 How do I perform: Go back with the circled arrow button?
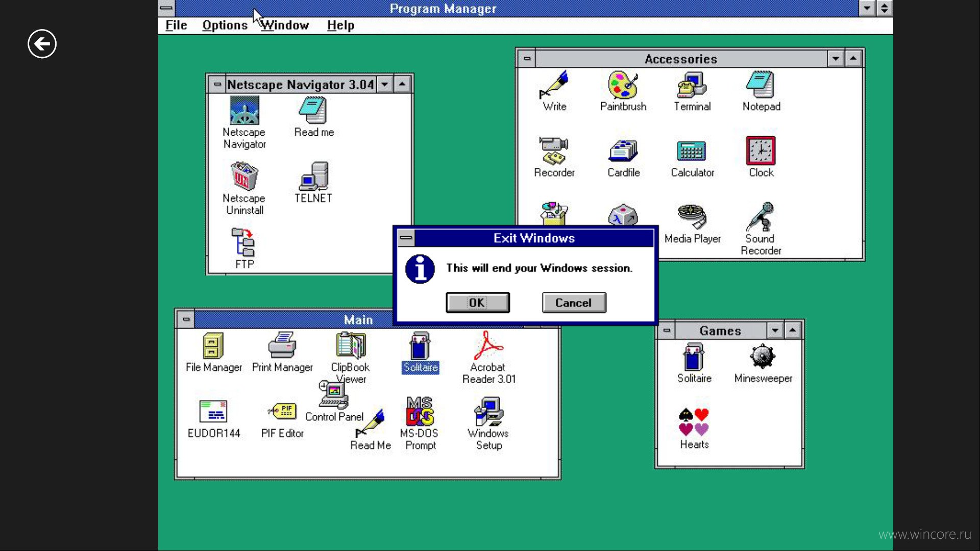[42, 44]
